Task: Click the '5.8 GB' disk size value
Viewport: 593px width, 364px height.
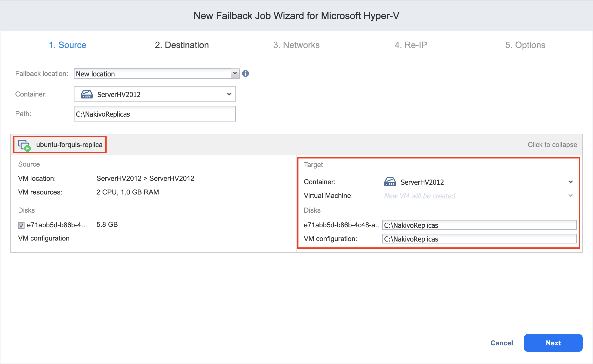Action: (x=107, y=225)
